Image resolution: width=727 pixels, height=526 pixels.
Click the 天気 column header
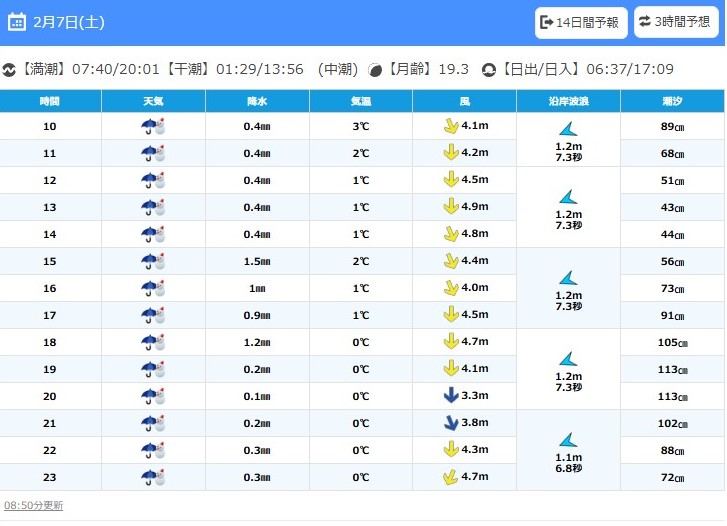(x=153, y=101)
